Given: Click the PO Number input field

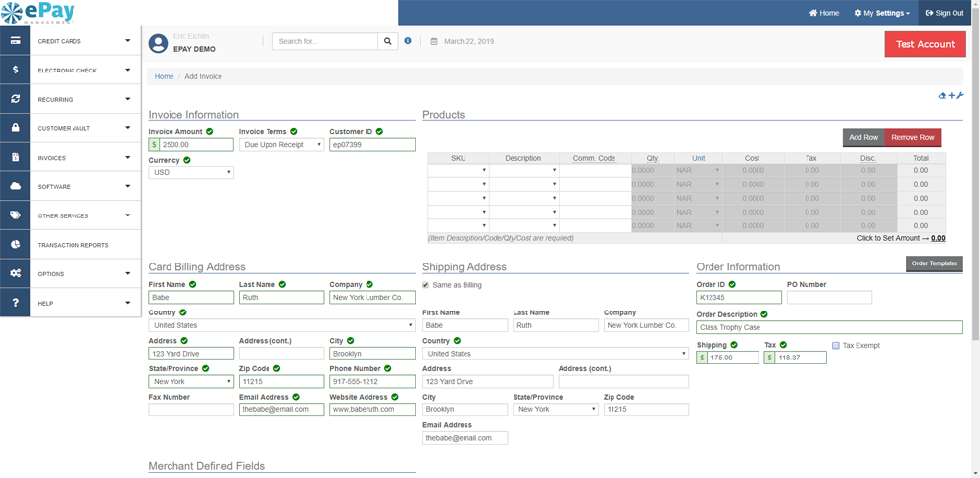Looking at the screenshot, I should click(x=829, y=298).
